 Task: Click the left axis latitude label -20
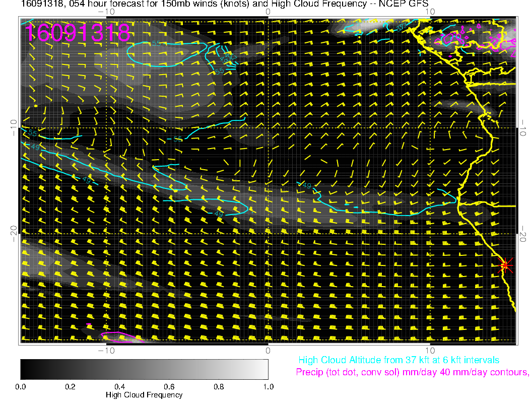[x=14, y=234]
